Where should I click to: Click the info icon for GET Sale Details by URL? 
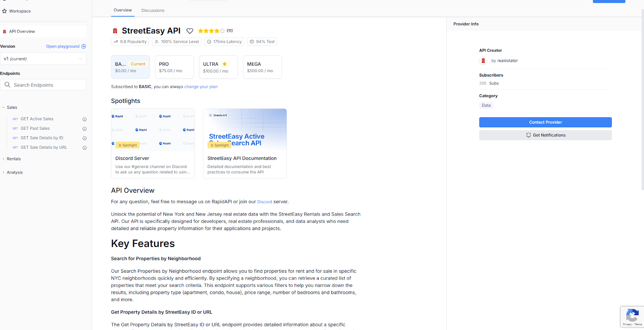tap(85, 148)
